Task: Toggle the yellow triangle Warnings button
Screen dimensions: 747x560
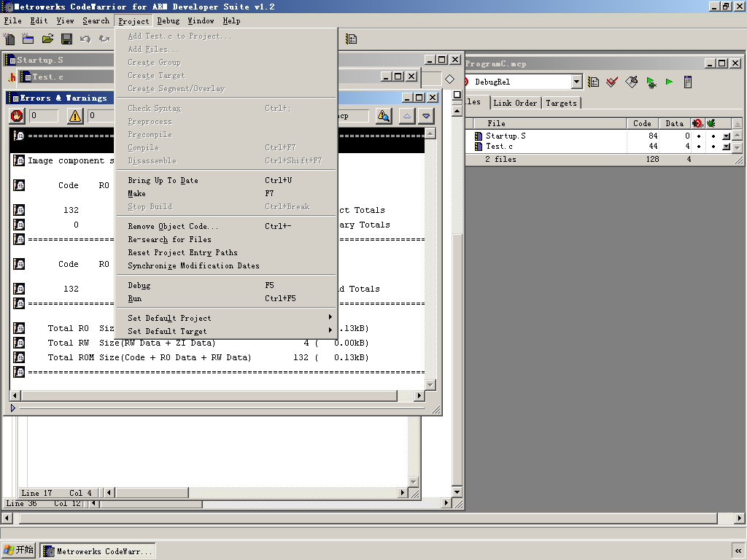Action: (75, 116)
